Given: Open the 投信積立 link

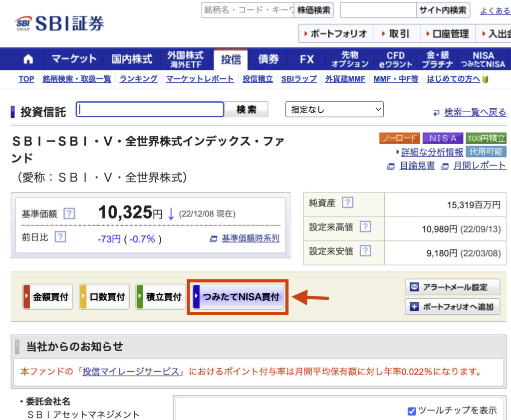Looking at the screenshot, I should click(257, 79).
